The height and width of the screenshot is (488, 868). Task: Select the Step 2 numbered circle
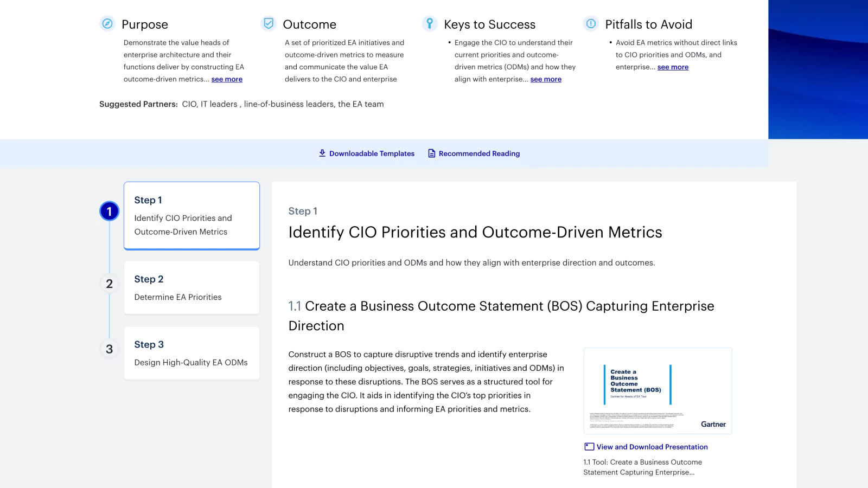(x=109, y=284)
